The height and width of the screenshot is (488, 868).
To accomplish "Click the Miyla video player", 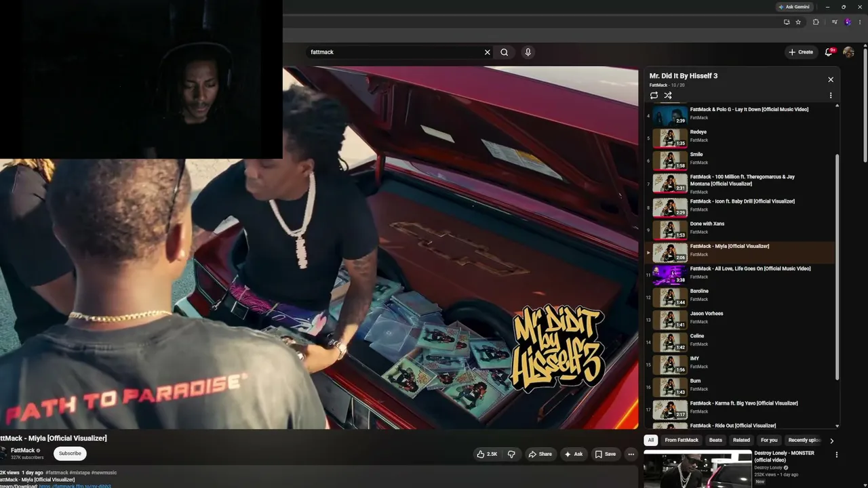I will click(319, 247).
